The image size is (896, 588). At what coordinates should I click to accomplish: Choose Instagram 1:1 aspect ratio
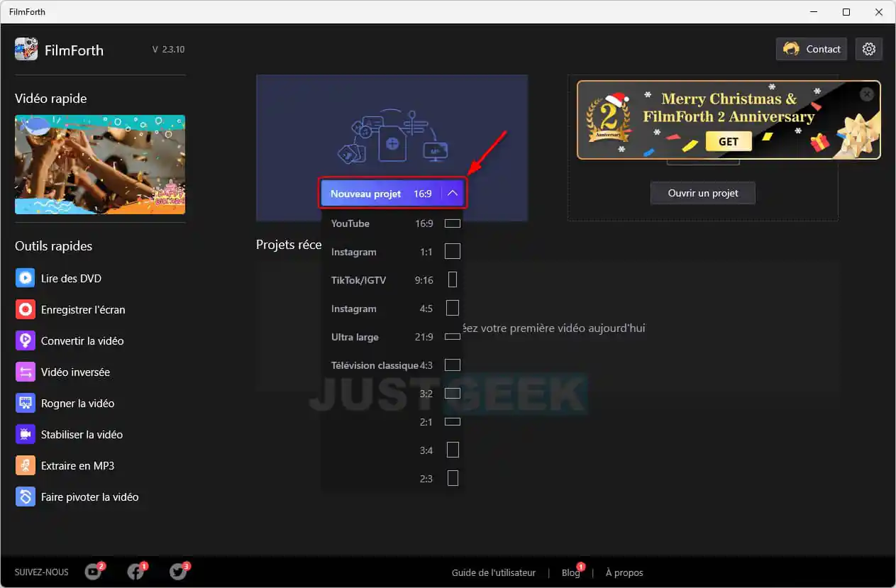(x=392, y=252)
